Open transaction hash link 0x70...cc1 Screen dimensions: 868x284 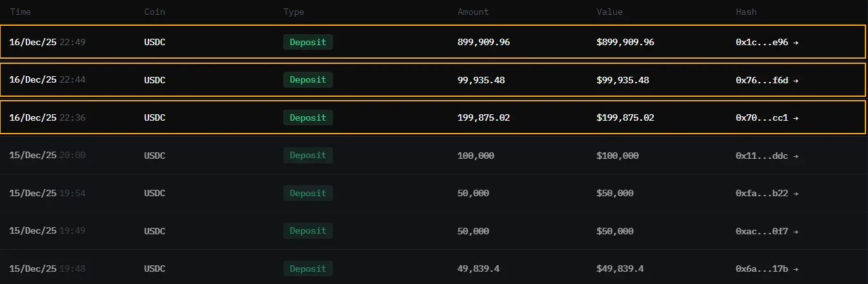click(x=767, y=117)
